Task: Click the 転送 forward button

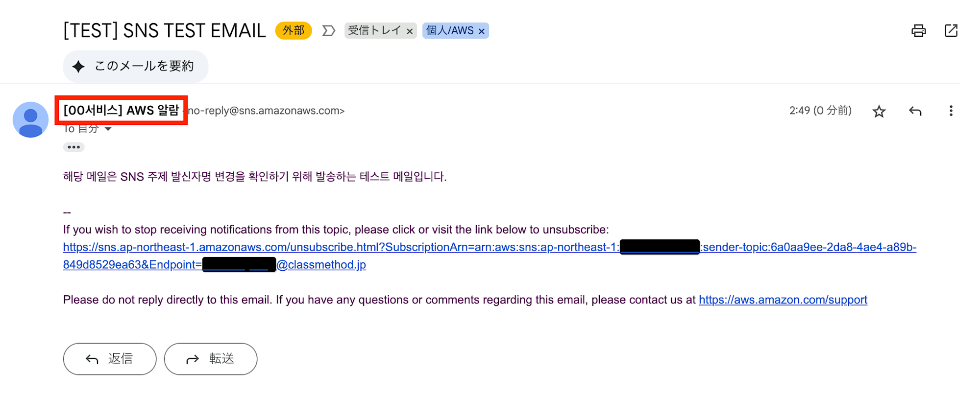Action: (x=211, y=359)
